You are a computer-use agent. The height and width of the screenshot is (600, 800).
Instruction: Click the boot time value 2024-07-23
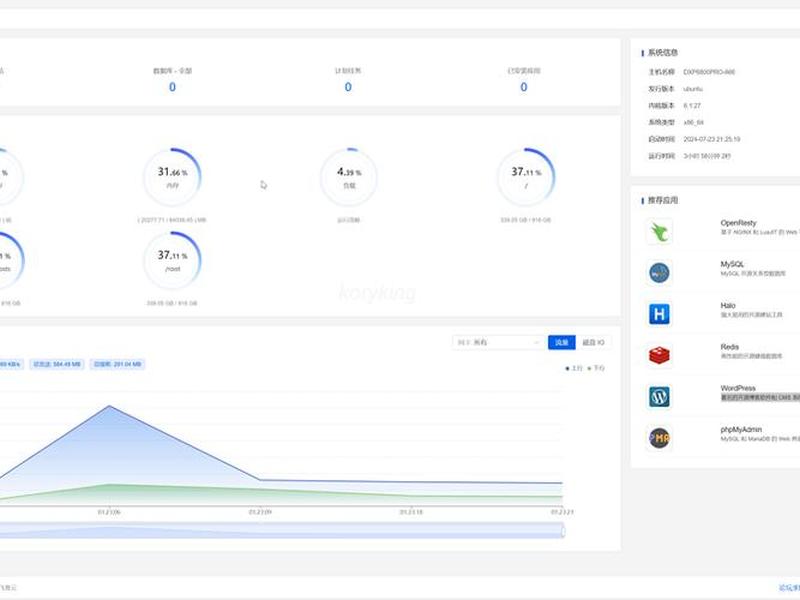pos(712,139)
